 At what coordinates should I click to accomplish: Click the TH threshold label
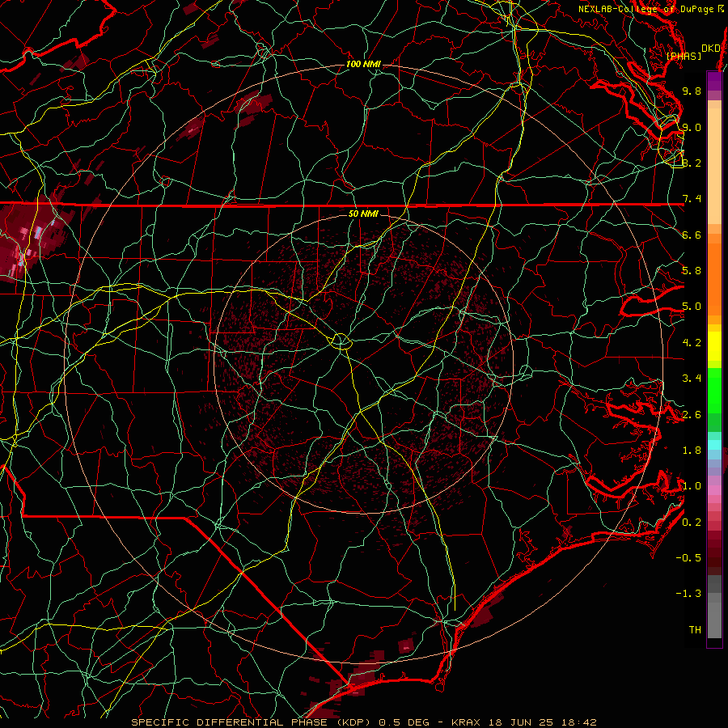pos(695,630)
